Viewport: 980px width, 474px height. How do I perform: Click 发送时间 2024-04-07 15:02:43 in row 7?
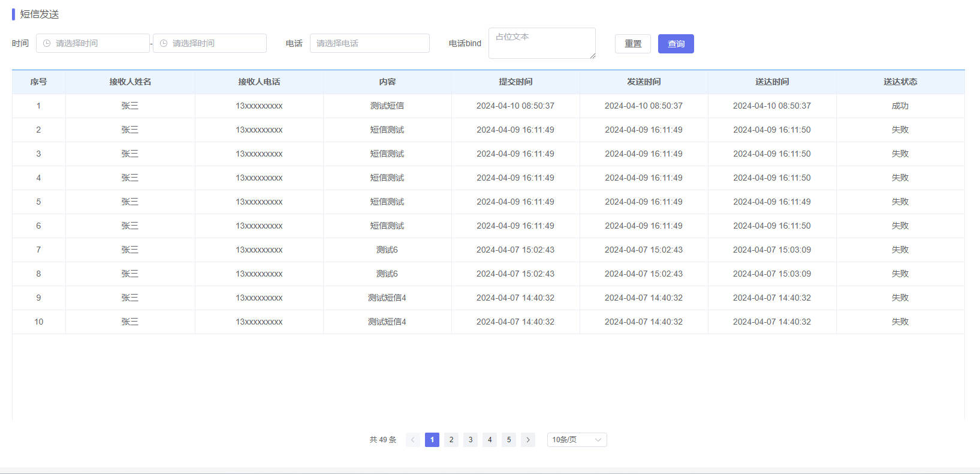[x=644, y=250]
